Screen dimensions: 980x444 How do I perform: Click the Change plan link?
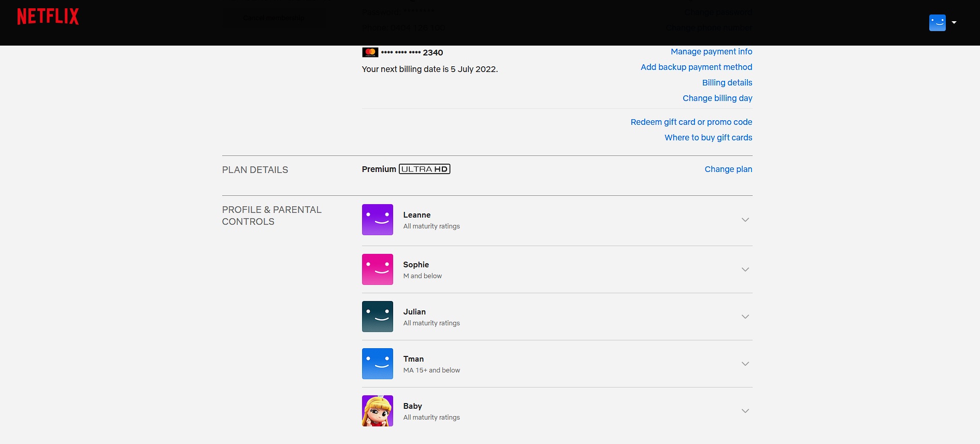click(728, 169)
